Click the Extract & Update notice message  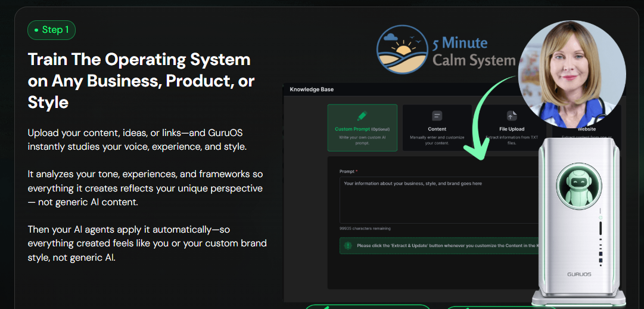447,246
